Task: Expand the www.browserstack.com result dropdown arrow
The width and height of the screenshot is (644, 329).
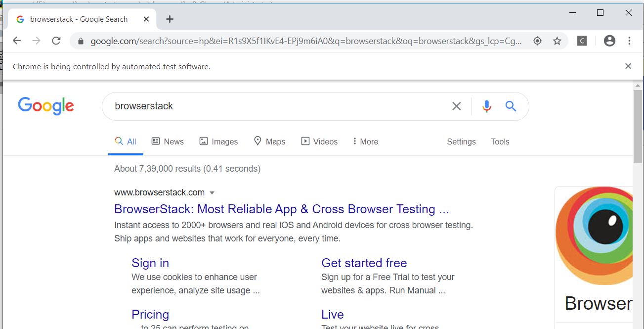Action: click(x=212, y=192)
